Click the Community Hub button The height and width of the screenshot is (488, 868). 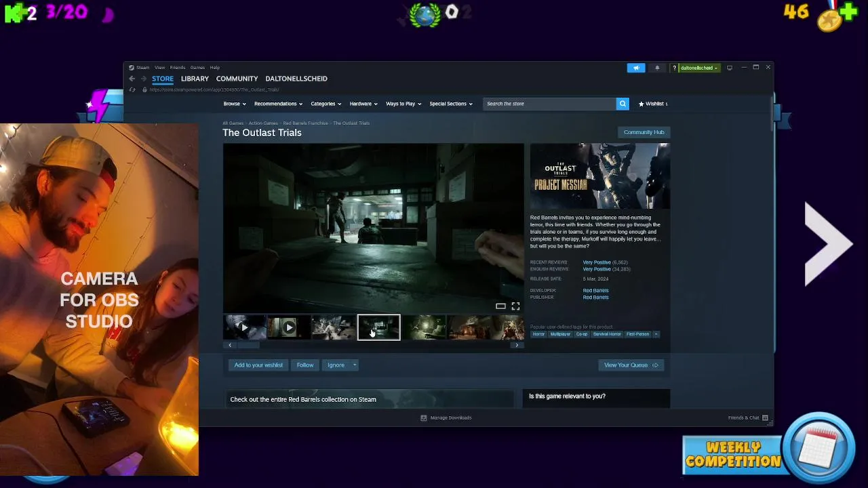pyautogui.click(x=644, y=132)
